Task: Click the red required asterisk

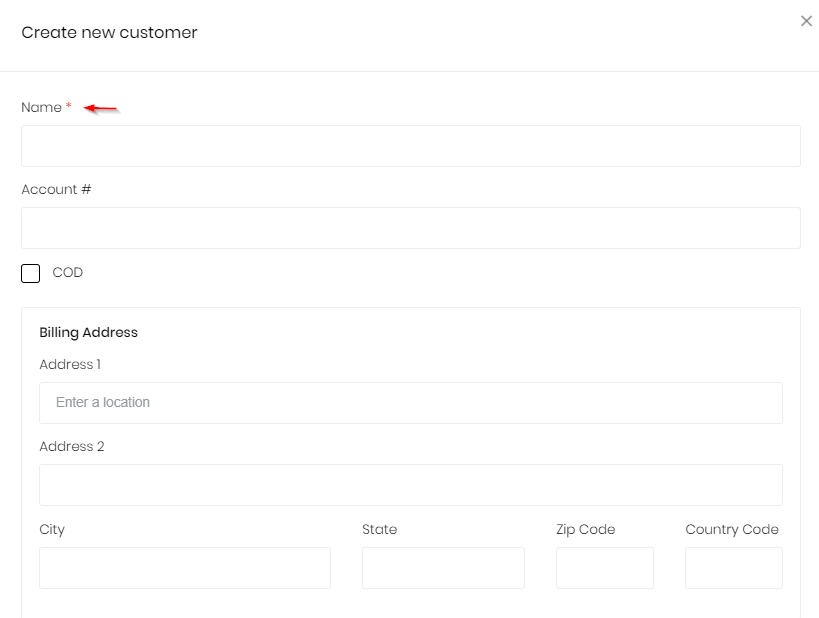Action: click(x=68, y=107)
